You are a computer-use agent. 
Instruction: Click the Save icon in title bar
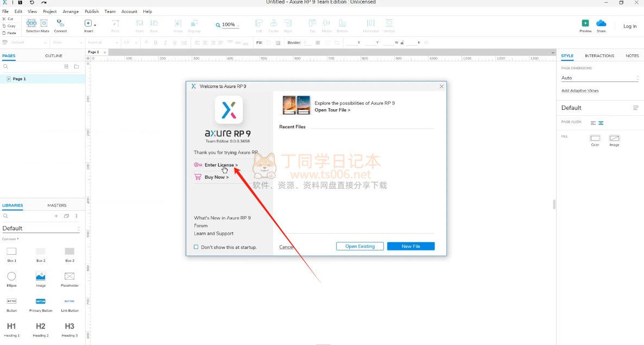pos(20,3)
